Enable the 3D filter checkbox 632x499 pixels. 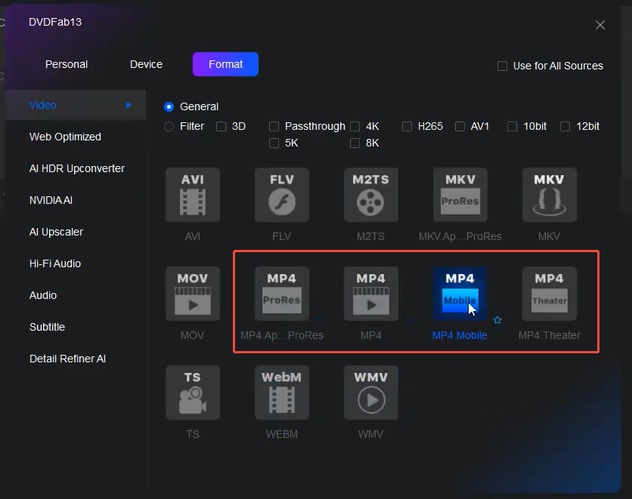click(221, 127)
